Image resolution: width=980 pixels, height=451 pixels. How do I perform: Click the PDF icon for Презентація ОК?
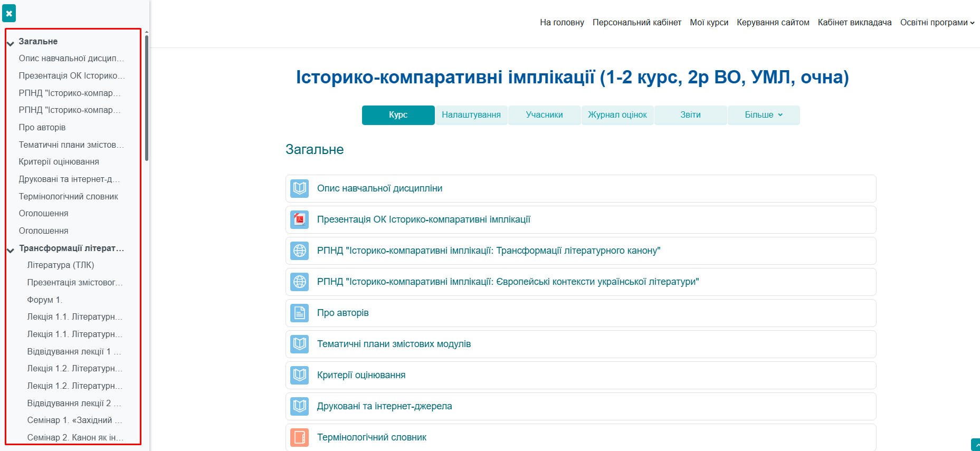click(300, 219)
